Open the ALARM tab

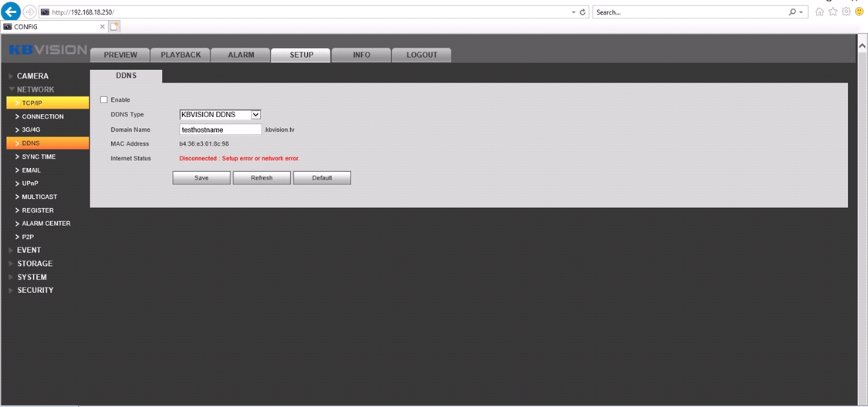pos(241,55)
